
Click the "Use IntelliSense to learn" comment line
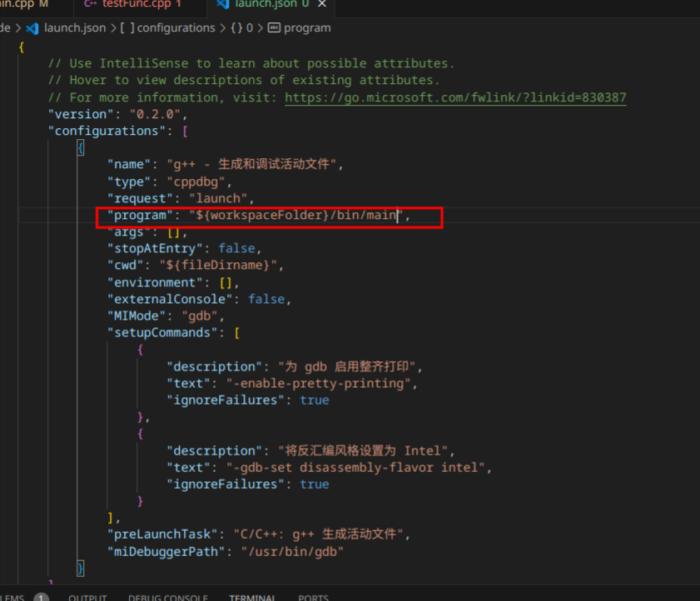point(251,63)
